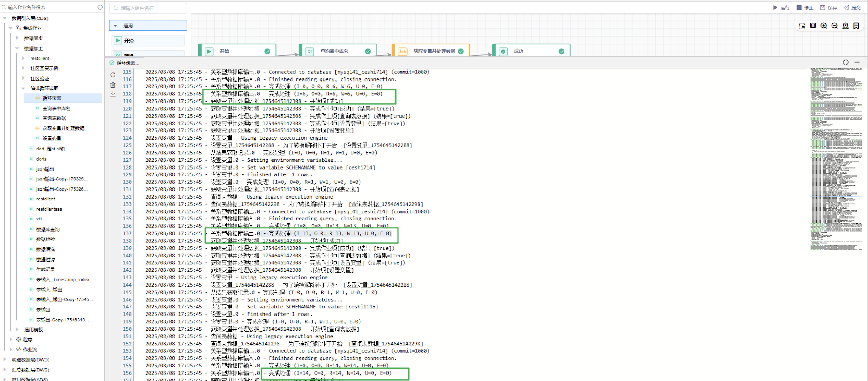Collapse the 通用 component category

[x=116, y=26]
